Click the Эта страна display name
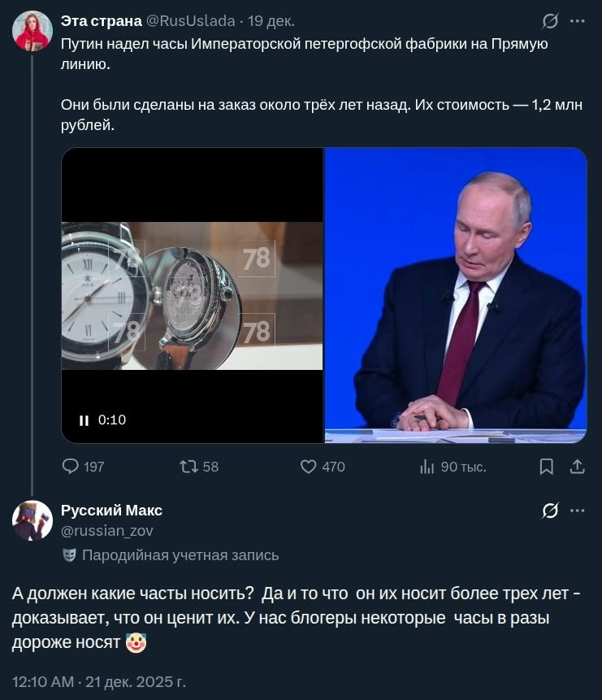602x700 pixels. pyautogui.click(x=102, y=21)
